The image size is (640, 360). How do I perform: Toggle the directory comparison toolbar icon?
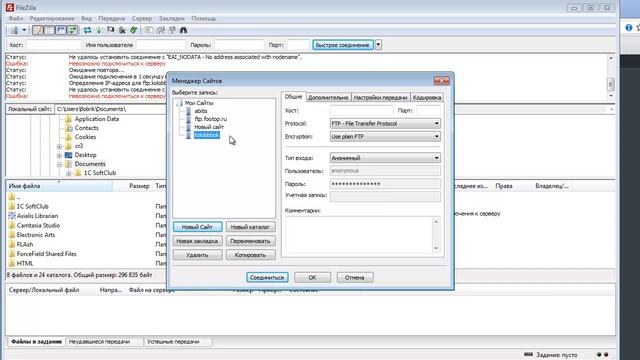point(160,30)
